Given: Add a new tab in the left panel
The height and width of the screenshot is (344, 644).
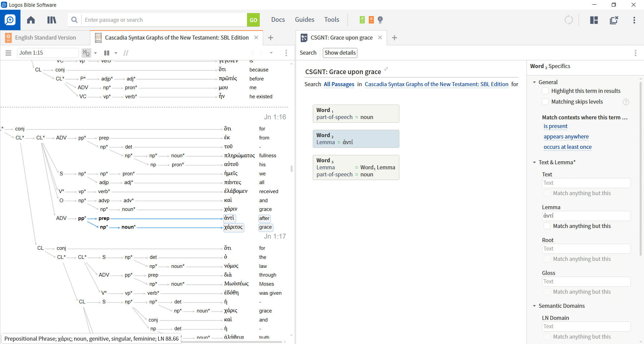Looking at the screenshot, I should (x=270, y=38).
